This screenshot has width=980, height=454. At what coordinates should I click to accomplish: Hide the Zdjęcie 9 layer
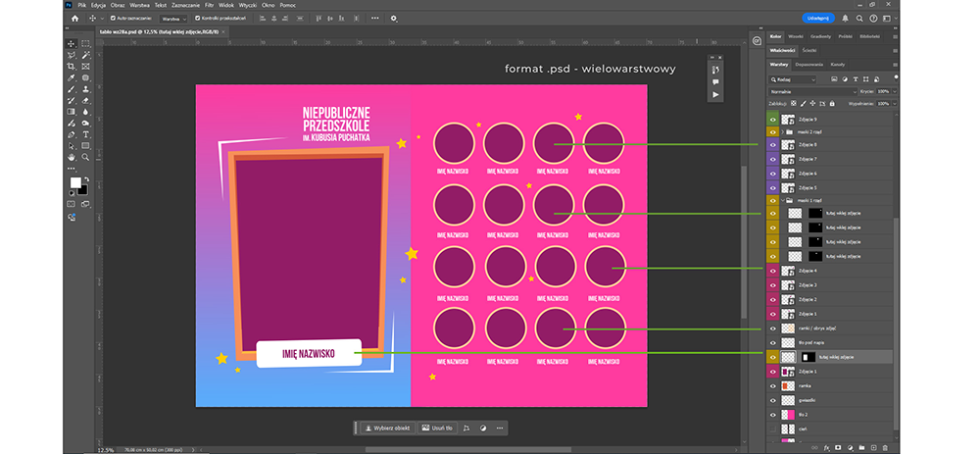773,119
